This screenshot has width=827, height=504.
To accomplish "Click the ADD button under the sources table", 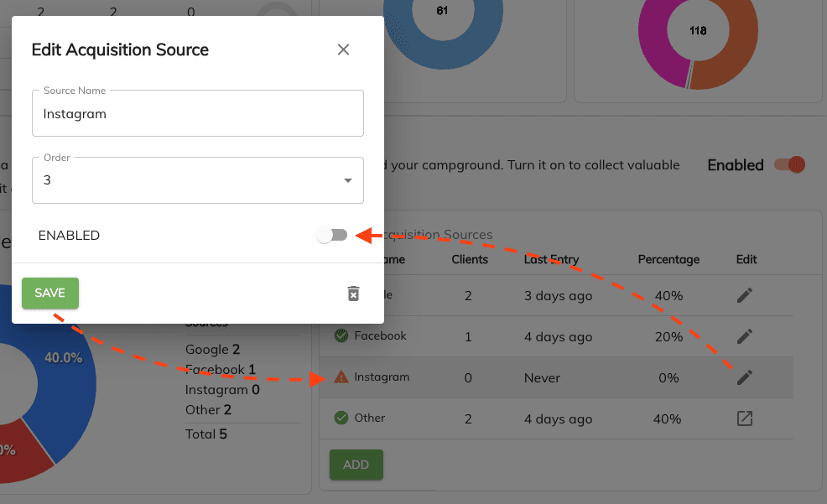I will point(356,465).
